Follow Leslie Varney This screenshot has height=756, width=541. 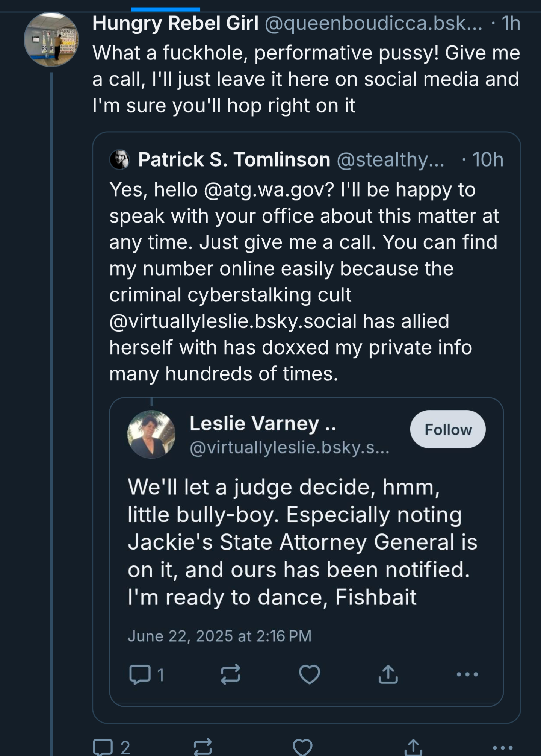click(x=448, y=429)
